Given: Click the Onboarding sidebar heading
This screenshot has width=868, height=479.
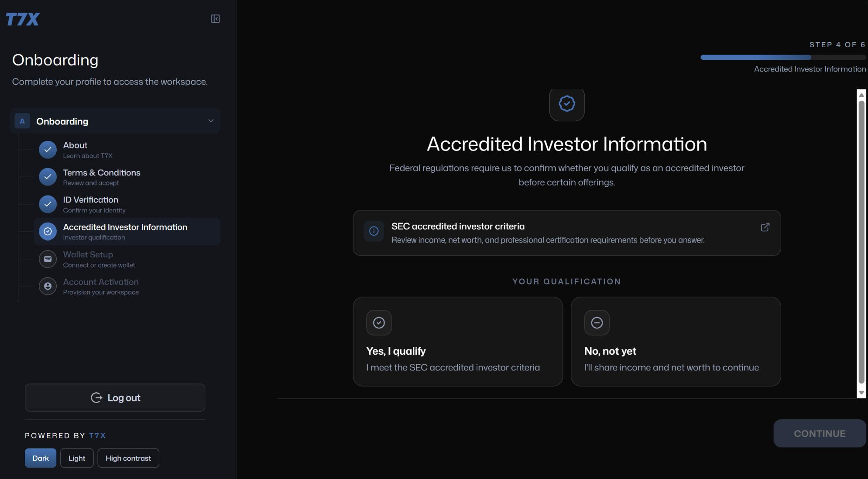Looking at the screenshot, I should [55, 60].
